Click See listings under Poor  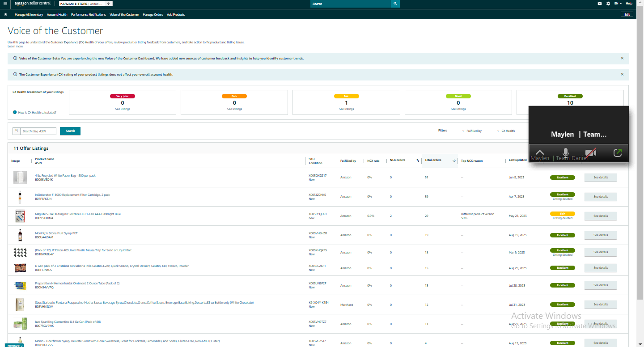(x=234, y=109)
